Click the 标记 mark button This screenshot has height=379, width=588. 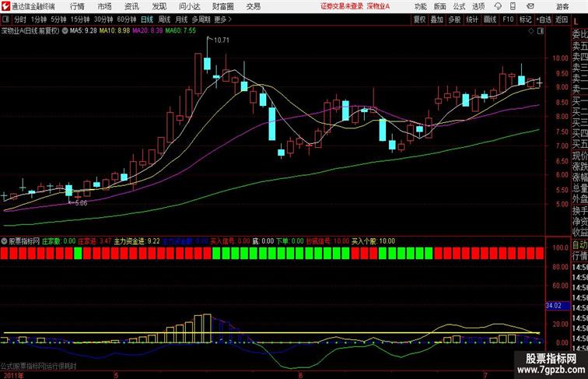click(x=525, y=19)
